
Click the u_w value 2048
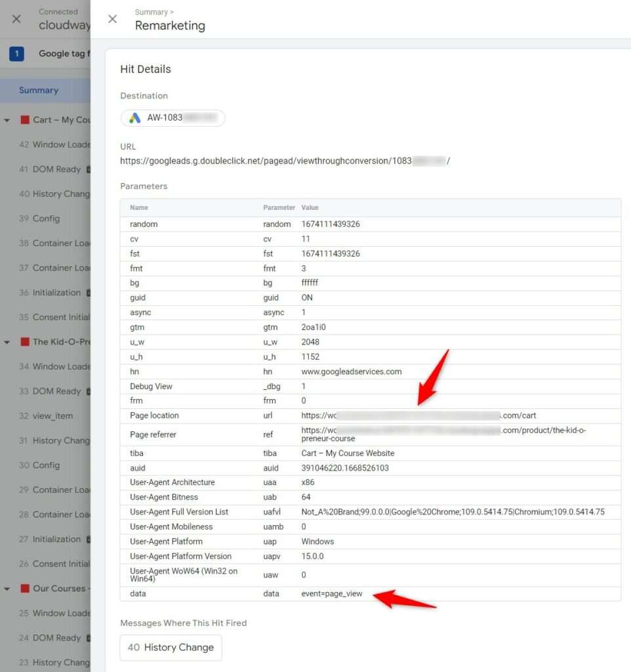[x=310, y=342]
